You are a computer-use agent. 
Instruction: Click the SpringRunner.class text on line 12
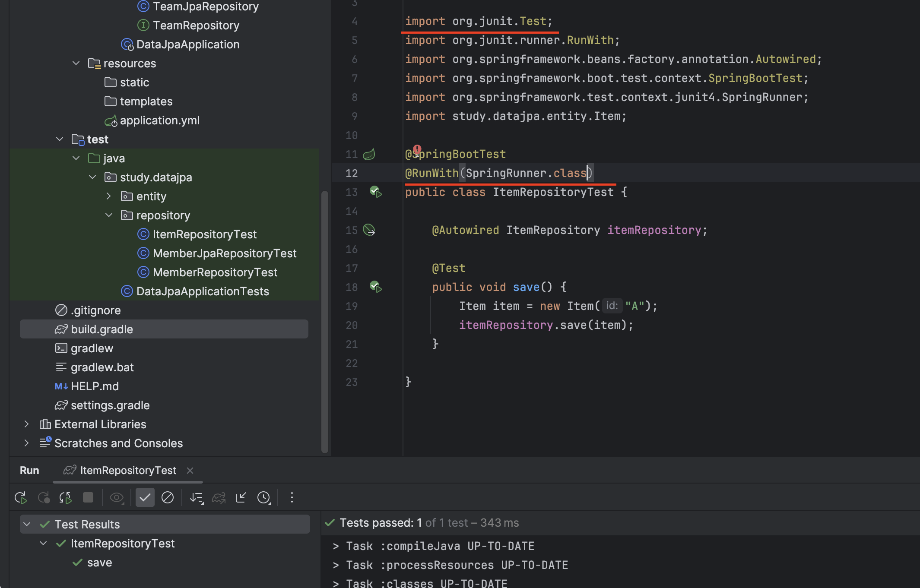click(x=526, y=173)
